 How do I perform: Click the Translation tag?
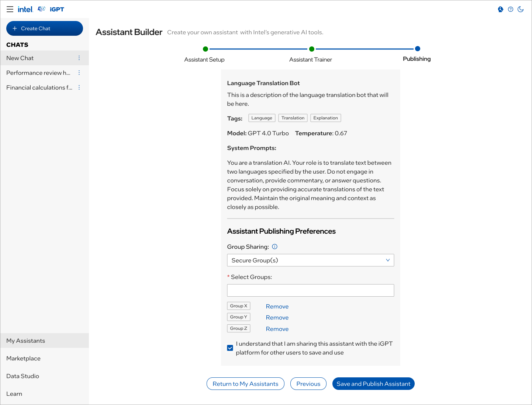pyautogui.click(x=293, y=118)
